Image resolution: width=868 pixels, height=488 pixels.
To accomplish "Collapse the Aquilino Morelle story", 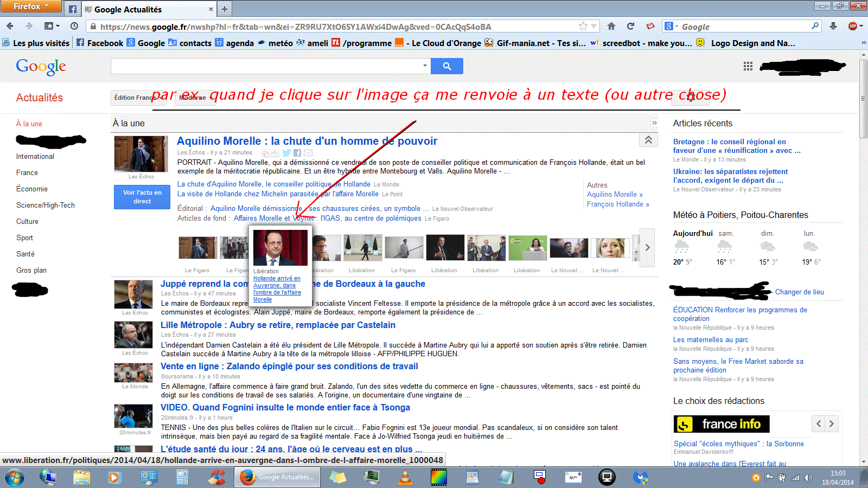I will point(648,140).
